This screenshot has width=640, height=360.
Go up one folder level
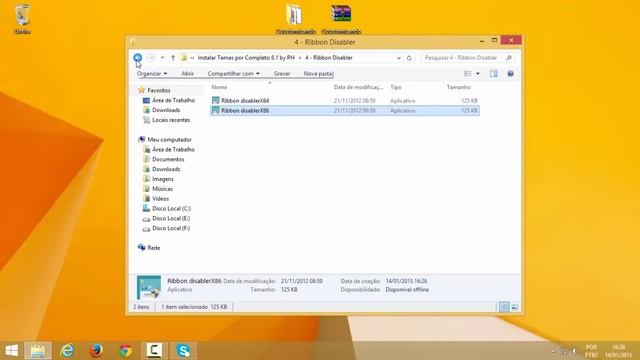coord(173,58)
